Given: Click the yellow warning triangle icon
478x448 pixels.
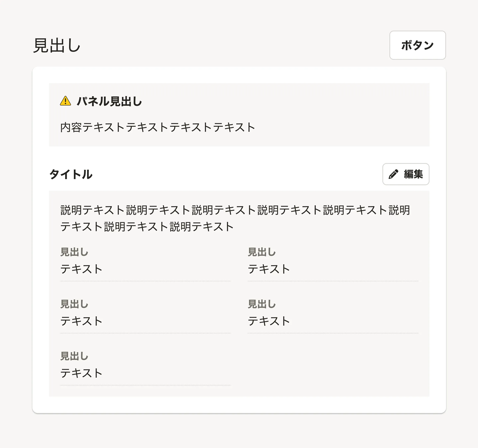Looking at the screenshot, I should (x=65, y=101).
